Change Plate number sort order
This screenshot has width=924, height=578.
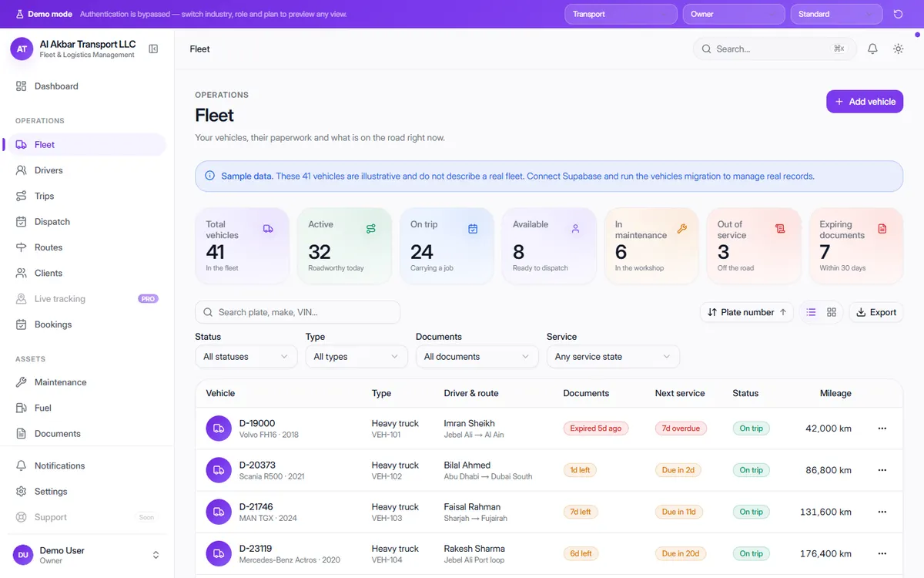coord(747,312)
